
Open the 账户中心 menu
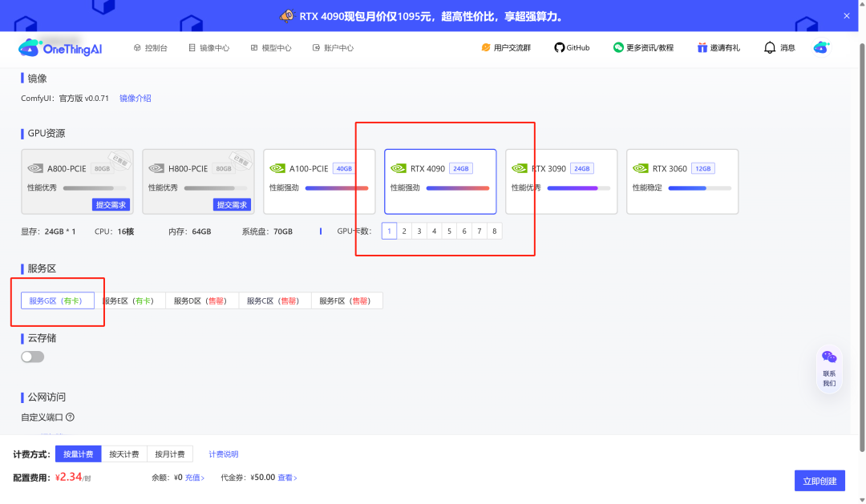click(333, 48)
